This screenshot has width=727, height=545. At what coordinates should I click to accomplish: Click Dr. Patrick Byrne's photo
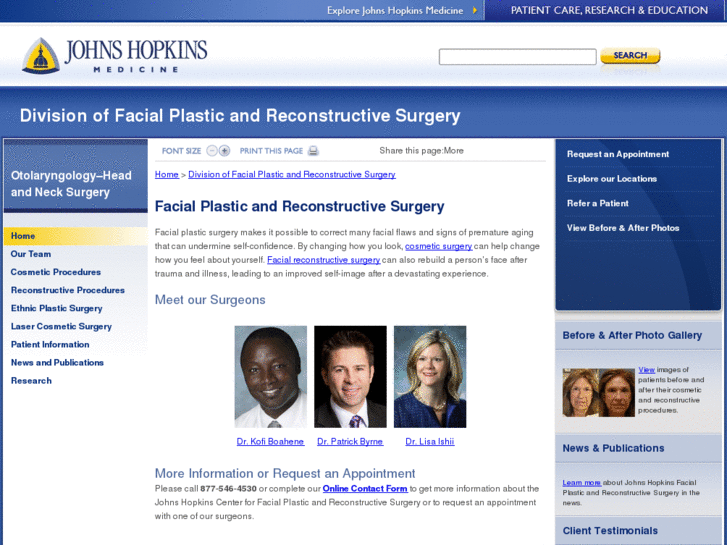tap(351, 377)
